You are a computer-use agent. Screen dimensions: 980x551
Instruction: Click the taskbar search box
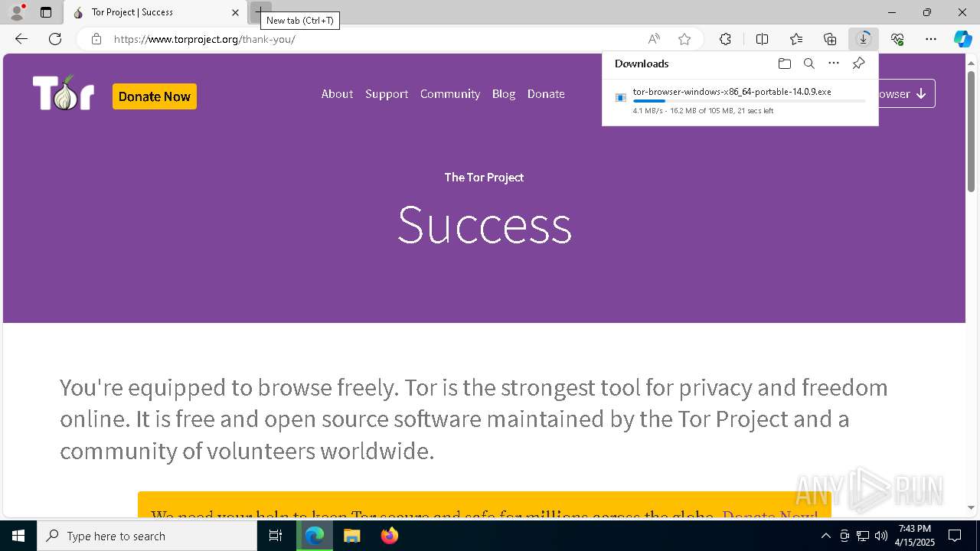(147, 536)
